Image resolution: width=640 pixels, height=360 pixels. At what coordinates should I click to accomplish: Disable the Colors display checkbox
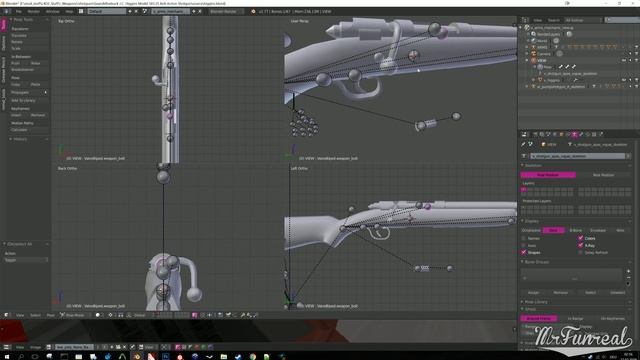point(580,238)
